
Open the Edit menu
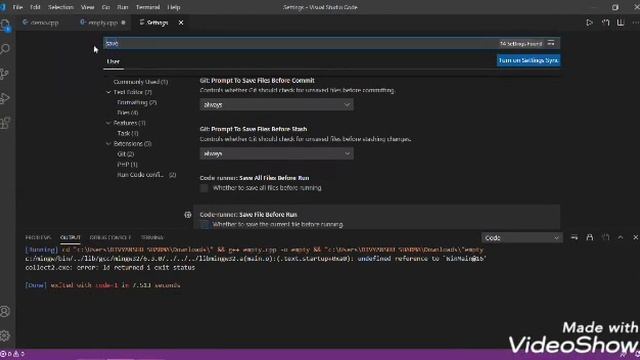click(x=35, y=7)
